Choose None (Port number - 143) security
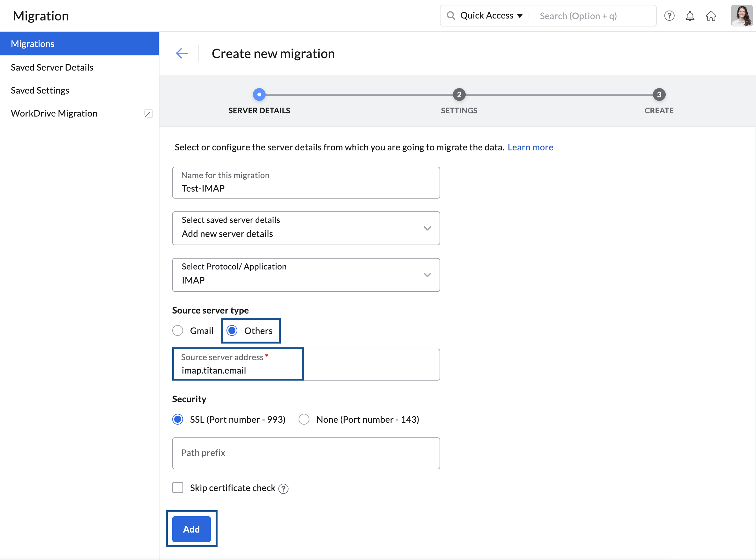Viewport: 756px width, 560px height. coord(304,419)
